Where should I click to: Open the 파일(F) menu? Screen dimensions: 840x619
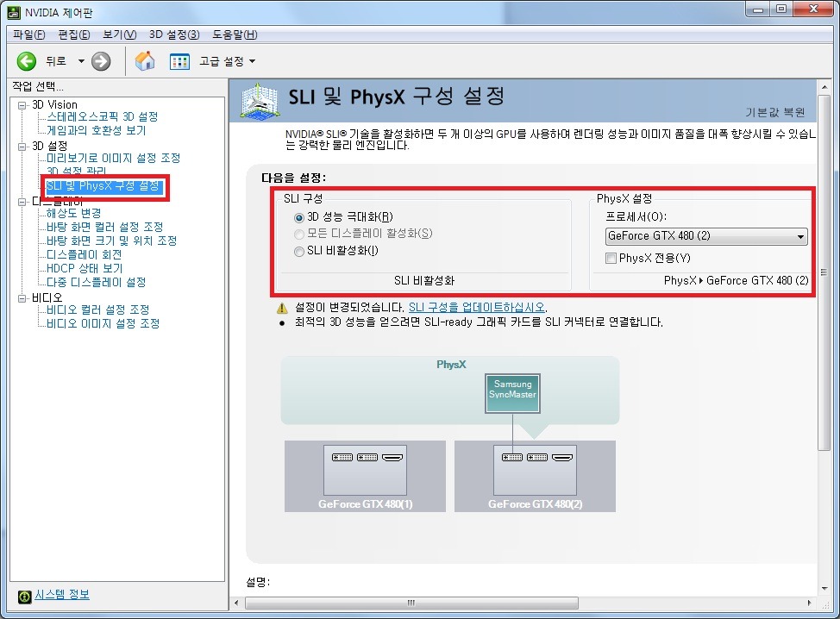[x=29, y=34]
